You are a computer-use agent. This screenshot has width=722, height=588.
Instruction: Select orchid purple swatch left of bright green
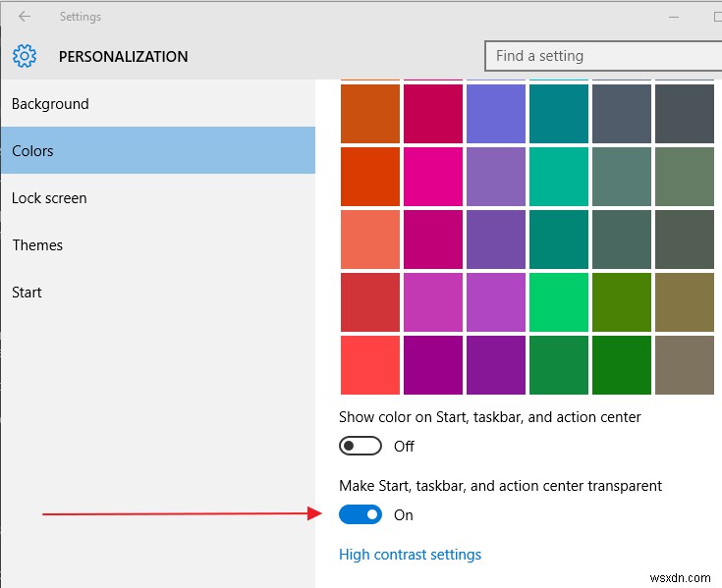tap(496, 302)
